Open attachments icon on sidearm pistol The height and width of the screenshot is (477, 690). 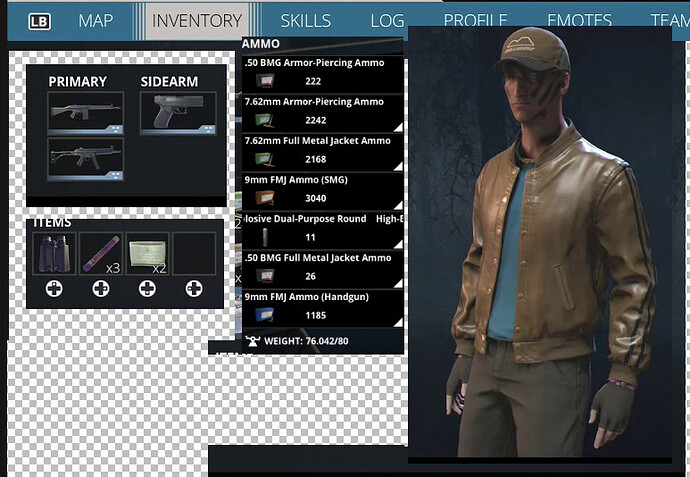(x=208, y=129)
